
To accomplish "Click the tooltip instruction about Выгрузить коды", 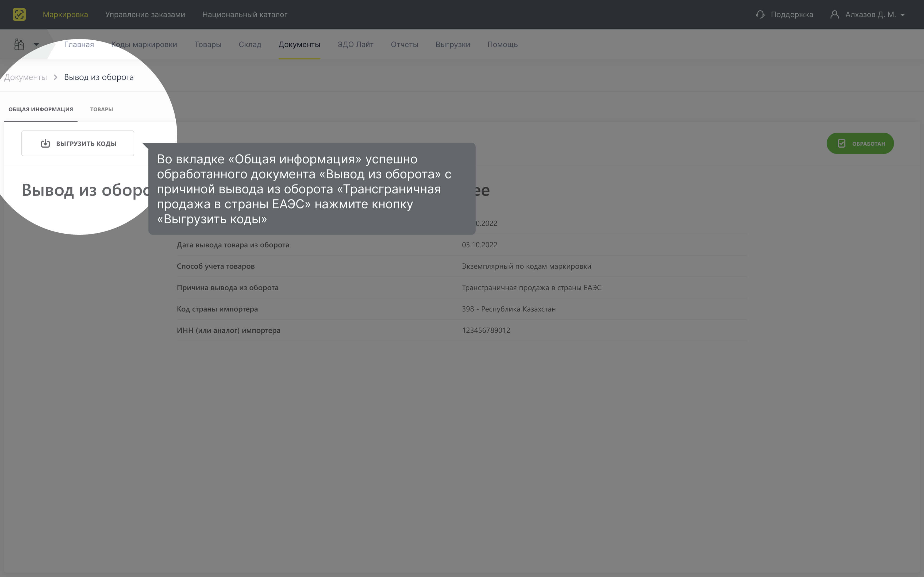I will coord(312,189).
